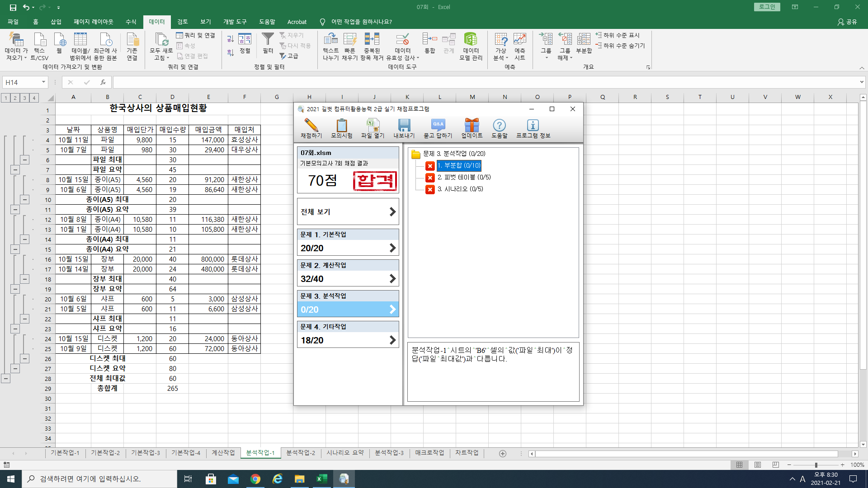The height and width of the screenshot is (488, 868).
Task: Click the Insert Function fx icon
Action: pyautogui.click(x=103, y=82)
